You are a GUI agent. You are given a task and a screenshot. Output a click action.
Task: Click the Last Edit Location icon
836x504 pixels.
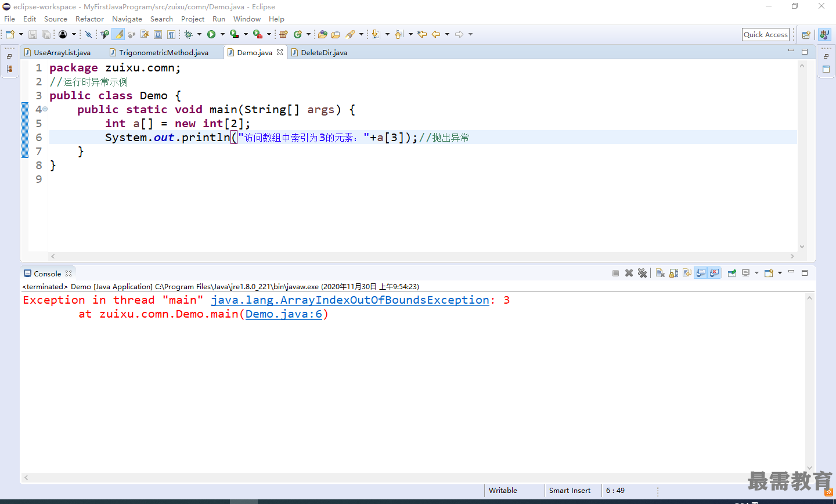pyautogui.click(x=422, y=34)
